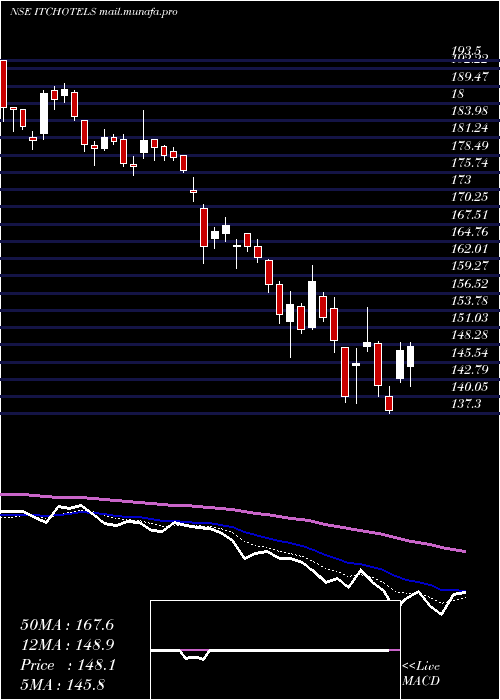500x700 pixels.
Task: Click the 145.54 price level label
Action: pyautogui.click(x=470, y=353)
